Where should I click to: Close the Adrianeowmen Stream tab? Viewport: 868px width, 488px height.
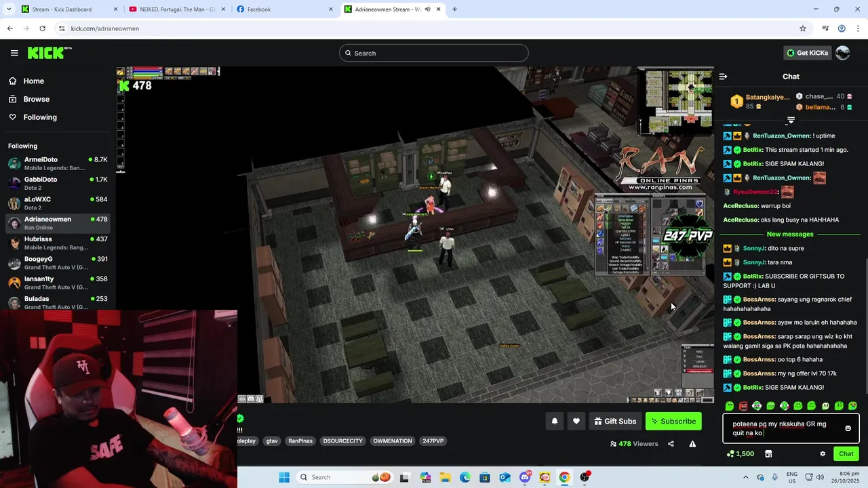click(x=439, y=9)
